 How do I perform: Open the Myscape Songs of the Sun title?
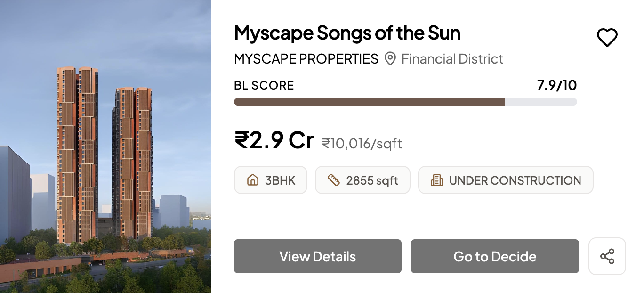point(347,33)
